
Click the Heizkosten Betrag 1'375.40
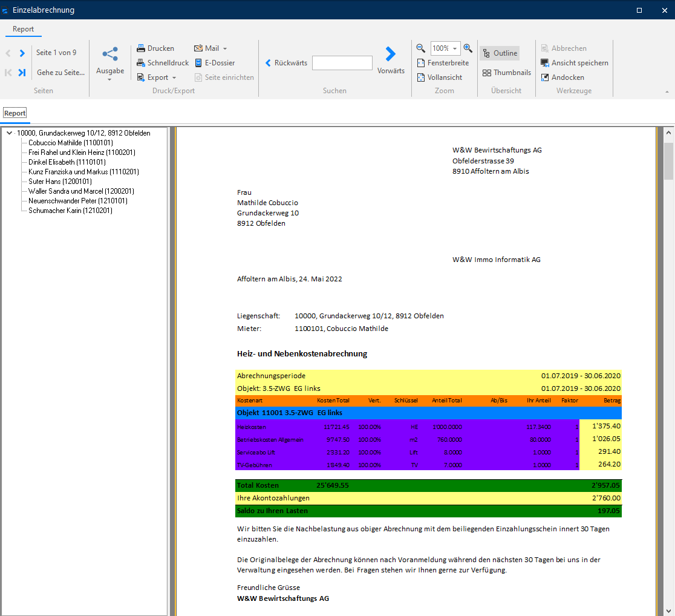click(607, 426)
